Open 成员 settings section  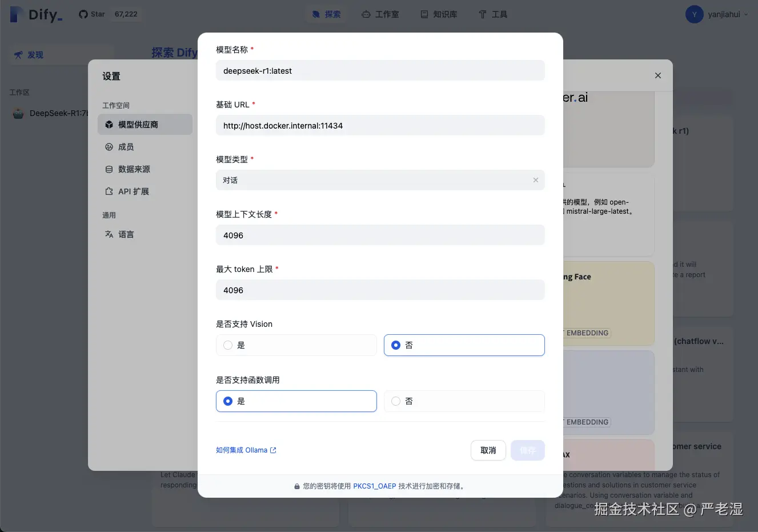coord(145,147)
